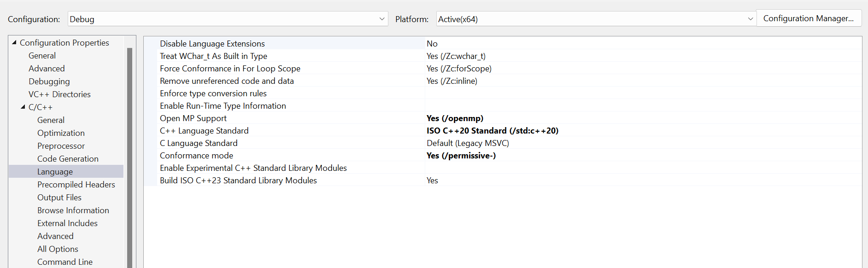The height and width of the screenshot is (268, 868).
Task: Click the Configuration Manager button
Action: coord(809,18)
